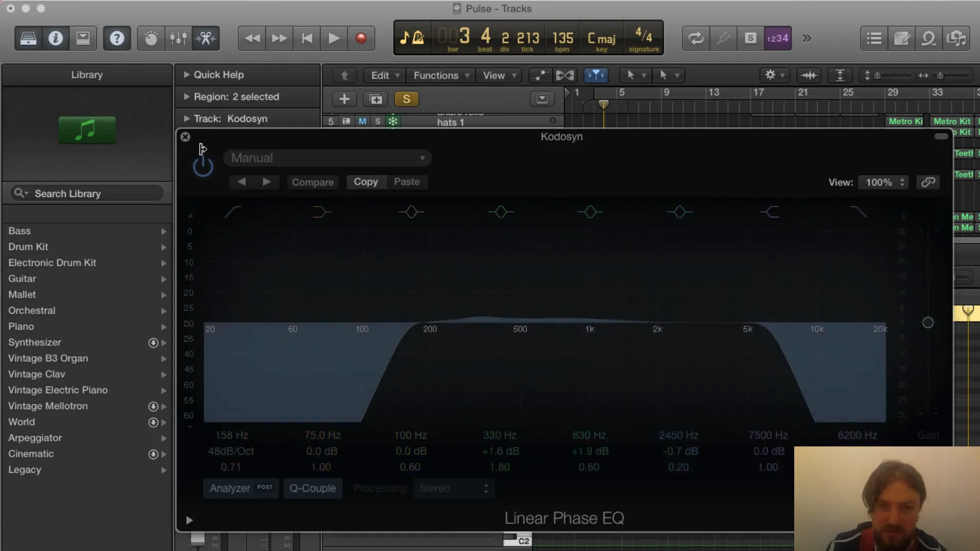Open the Mixer faders button
This screenshot has width=980, height=551.
click(x=178, y=38)
